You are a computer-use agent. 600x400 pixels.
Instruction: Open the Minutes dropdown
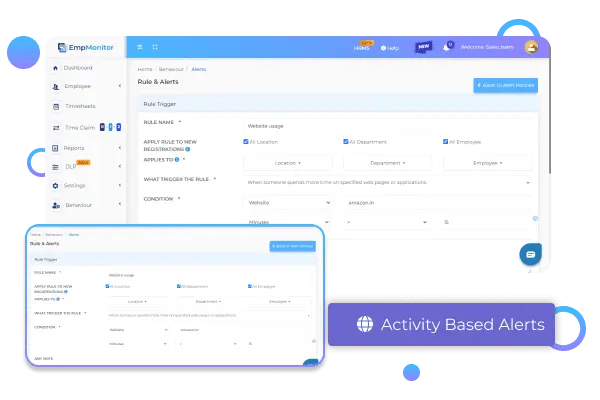(x=288, y=222)
